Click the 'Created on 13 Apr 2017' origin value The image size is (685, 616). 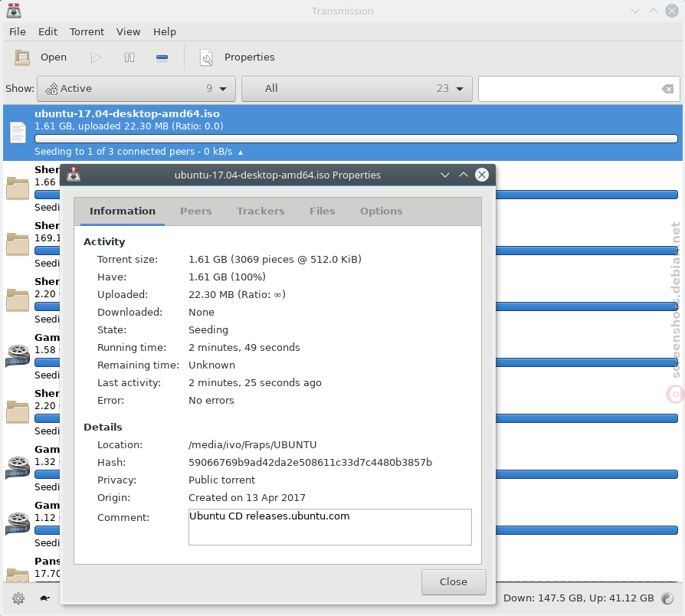click(247, 497)
